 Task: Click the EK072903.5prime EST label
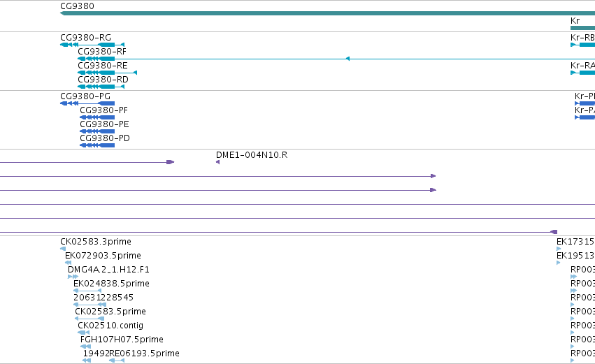[x=103, y=256]
